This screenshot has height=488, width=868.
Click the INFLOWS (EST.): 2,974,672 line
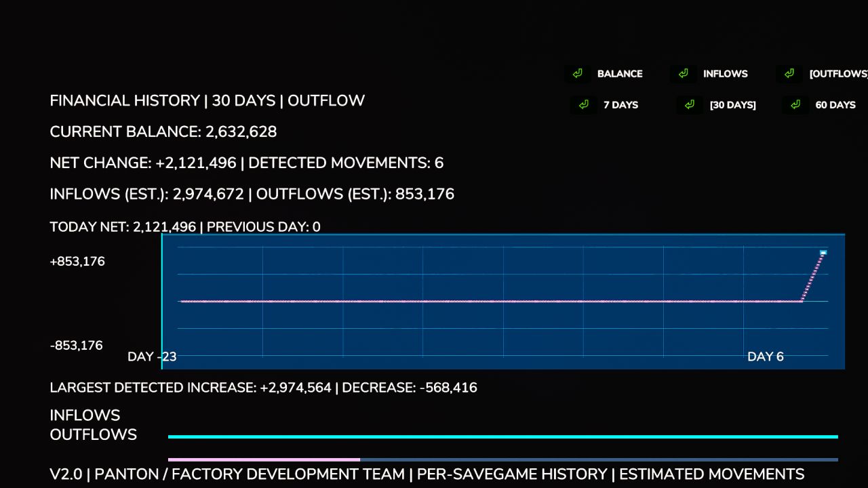point(252,195)
